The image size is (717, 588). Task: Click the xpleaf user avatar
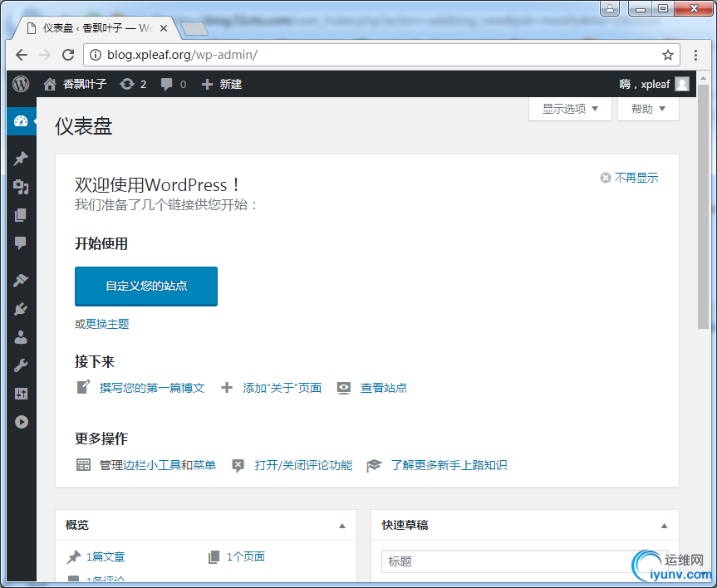(682, 84)
